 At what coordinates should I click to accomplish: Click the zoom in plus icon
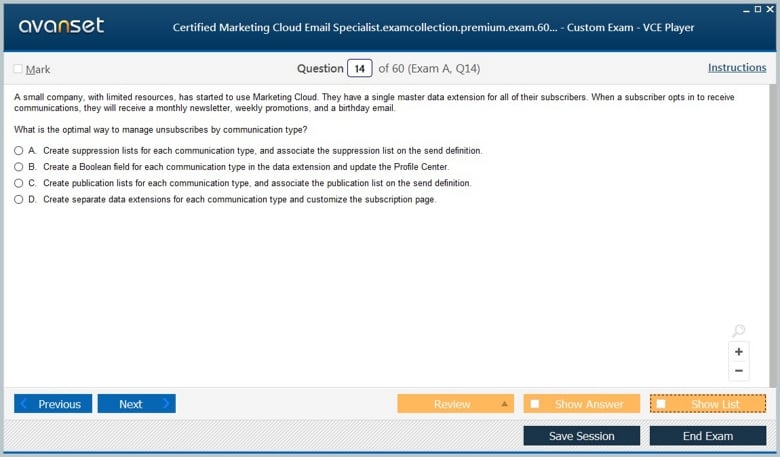point(738,352)
